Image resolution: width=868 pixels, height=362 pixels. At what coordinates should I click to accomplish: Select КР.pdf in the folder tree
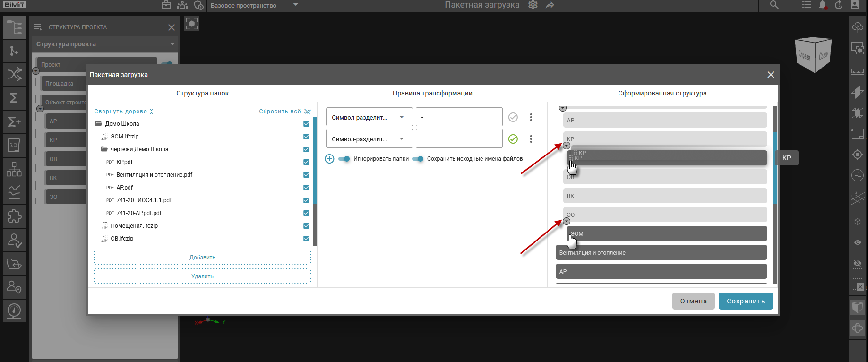pyautogui.click(x=124, y=162)
